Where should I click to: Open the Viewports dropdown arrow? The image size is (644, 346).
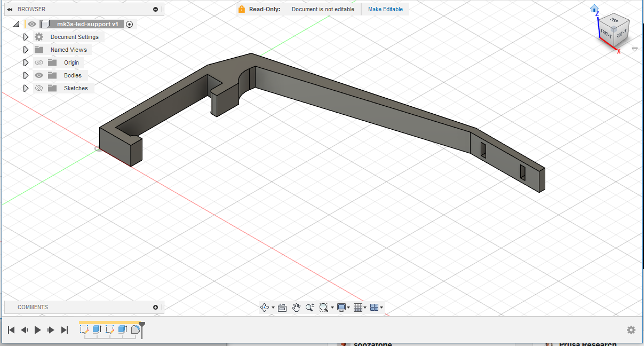click(x=381, y=308)
